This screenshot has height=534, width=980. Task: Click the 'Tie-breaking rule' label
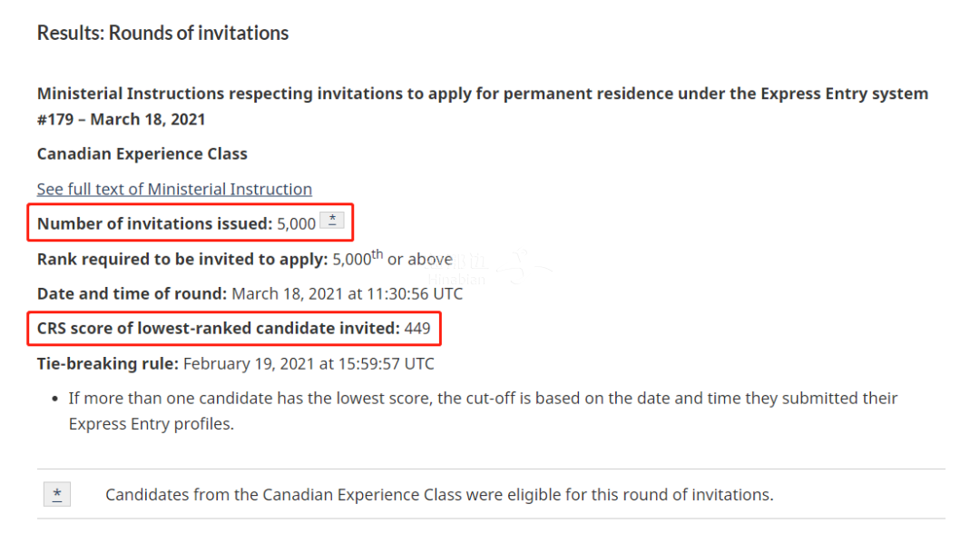107,363
